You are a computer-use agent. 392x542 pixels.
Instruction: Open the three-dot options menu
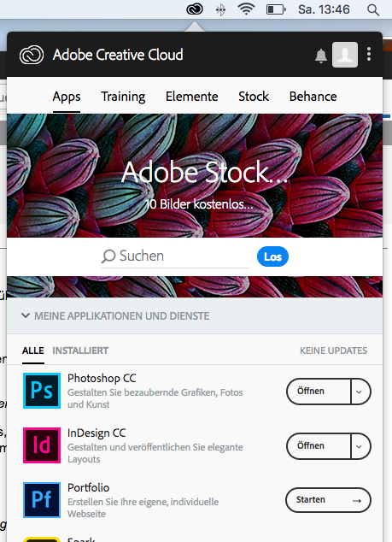[369, 54]
